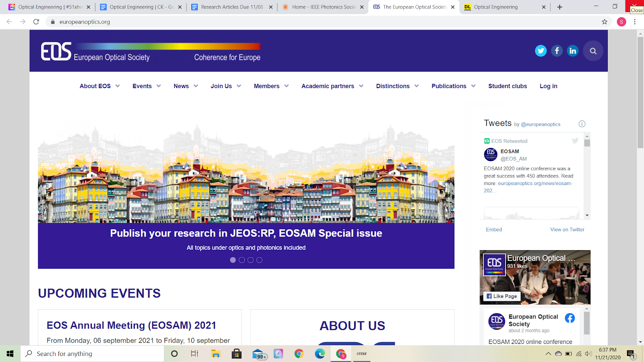Open the notification center icon
This screenshot has width=644, height=362.
tap(631, 354)
